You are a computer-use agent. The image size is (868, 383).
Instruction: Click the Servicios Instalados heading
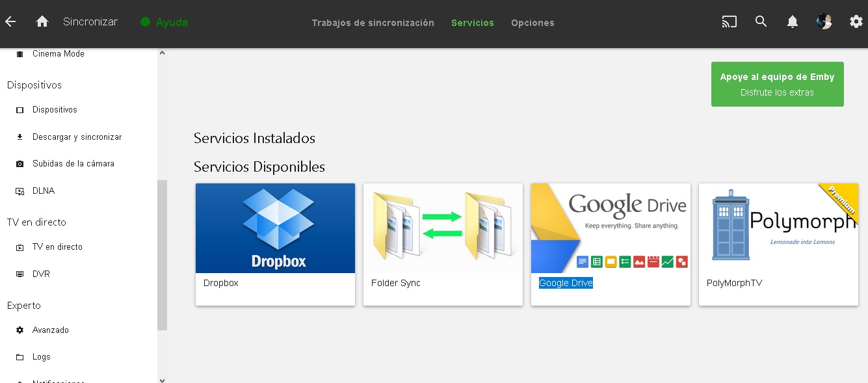(x=254, y=138)
